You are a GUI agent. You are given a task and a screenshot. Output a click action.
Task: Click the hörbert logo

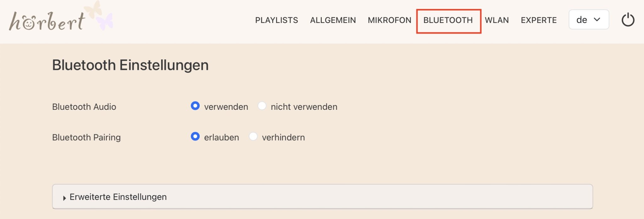(47, 21)
